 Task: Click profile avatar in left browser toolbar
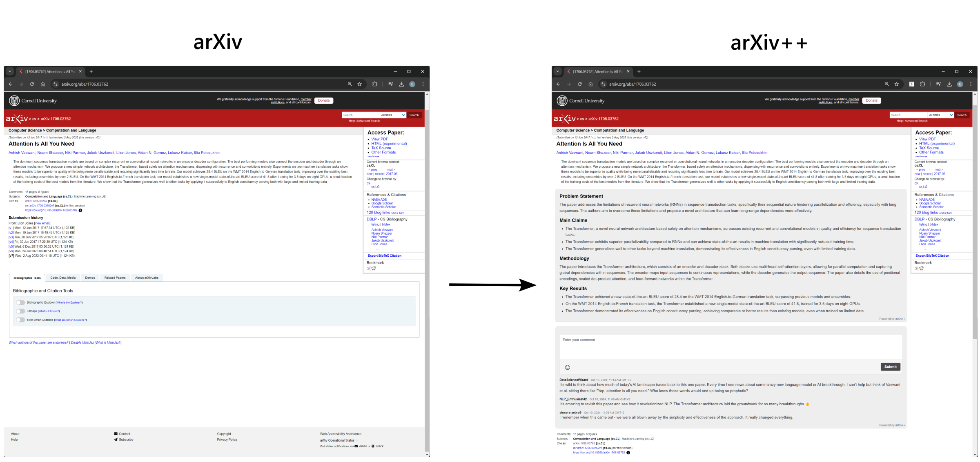coord(412,84)
